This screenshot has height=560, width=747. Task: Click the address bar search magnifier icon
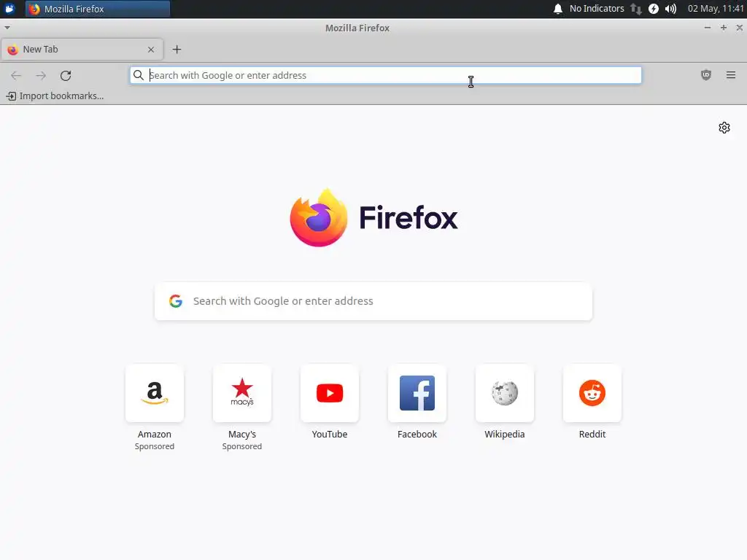point(138,75)
